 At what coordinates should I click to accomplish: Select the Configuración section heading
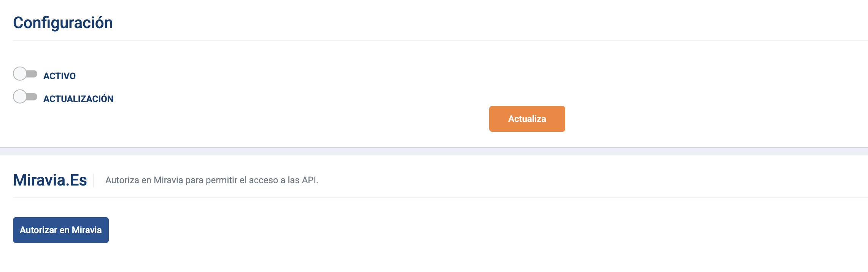[63, 23]
